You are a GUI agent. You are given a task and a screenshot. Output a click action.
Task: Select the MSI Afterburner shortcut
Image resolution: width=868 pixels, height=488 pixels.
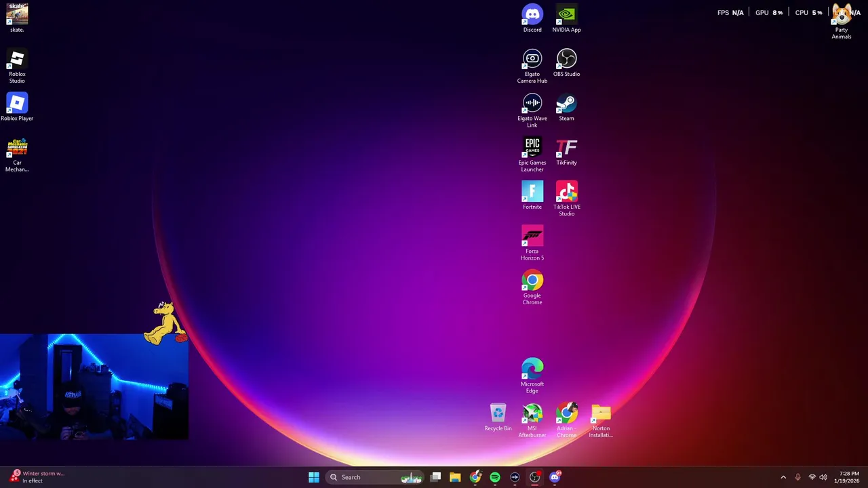[x=532, y=420]
